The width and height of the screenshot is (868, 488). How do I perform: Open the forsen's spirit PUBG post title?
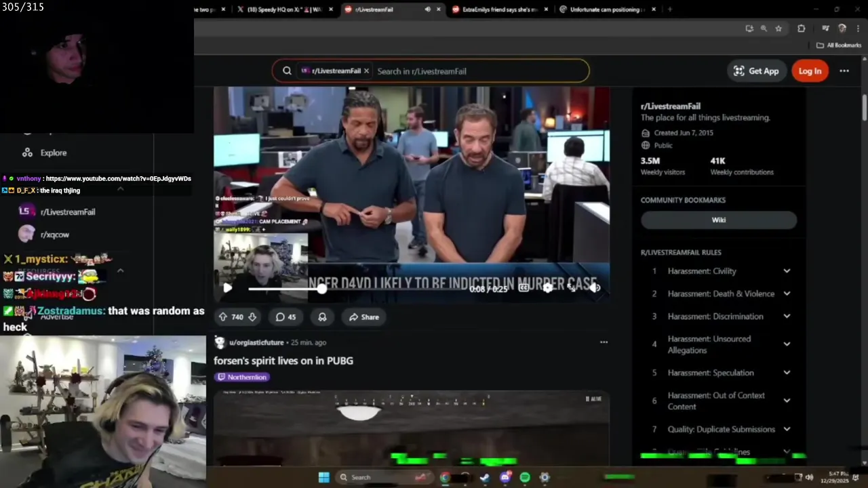[x=283, y=361]
